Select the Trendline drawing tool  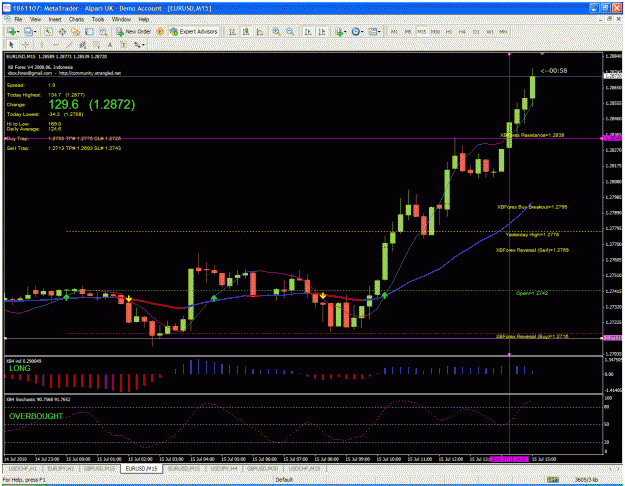(69, 45)
